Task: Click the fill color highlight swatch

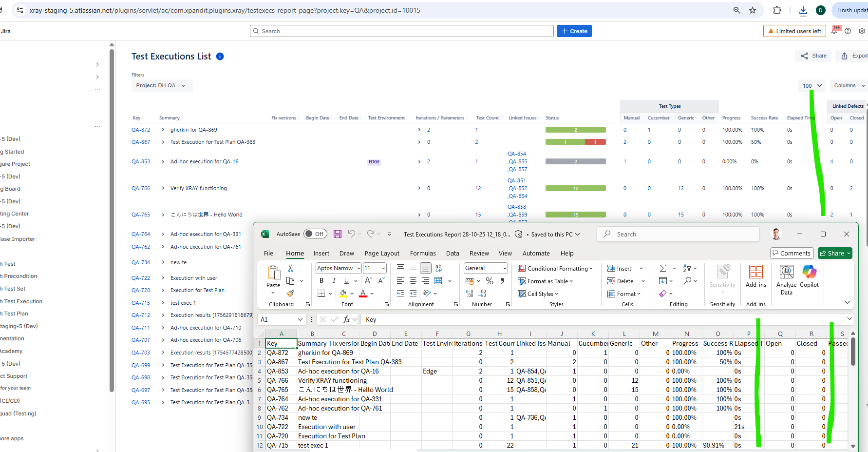Action: tap(343, 294)
